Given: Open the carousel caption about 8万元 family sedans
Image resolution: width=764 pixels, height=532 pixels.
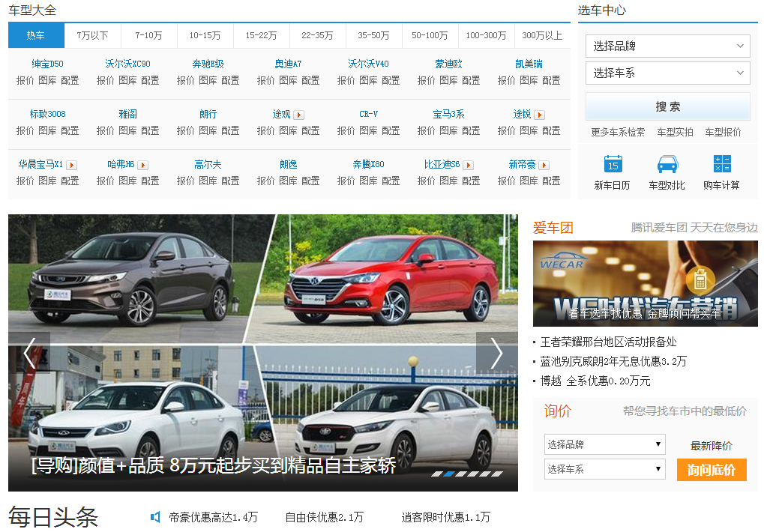Looking at the screenshot, I should click(214, 466).
